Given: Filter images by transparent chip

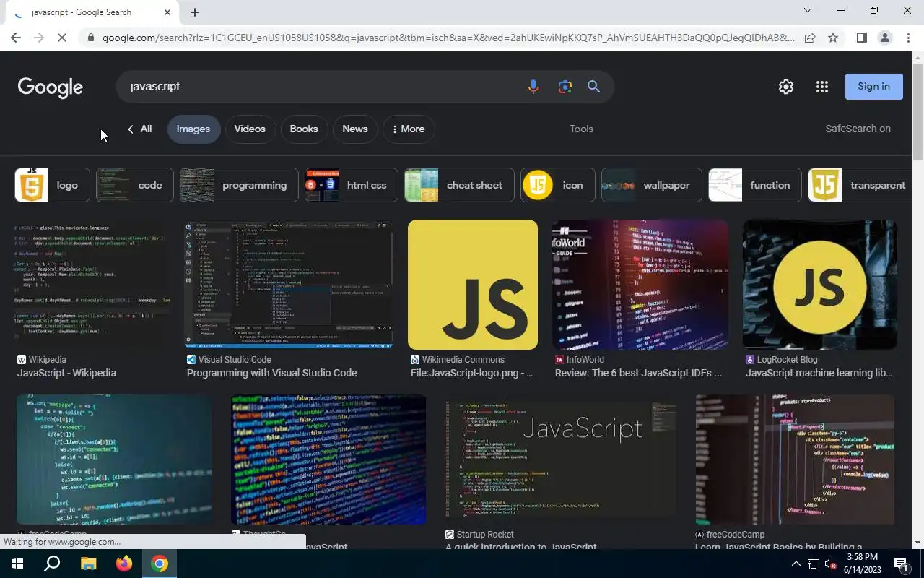Looking at the screenshot, I should [x=860, y=185].
